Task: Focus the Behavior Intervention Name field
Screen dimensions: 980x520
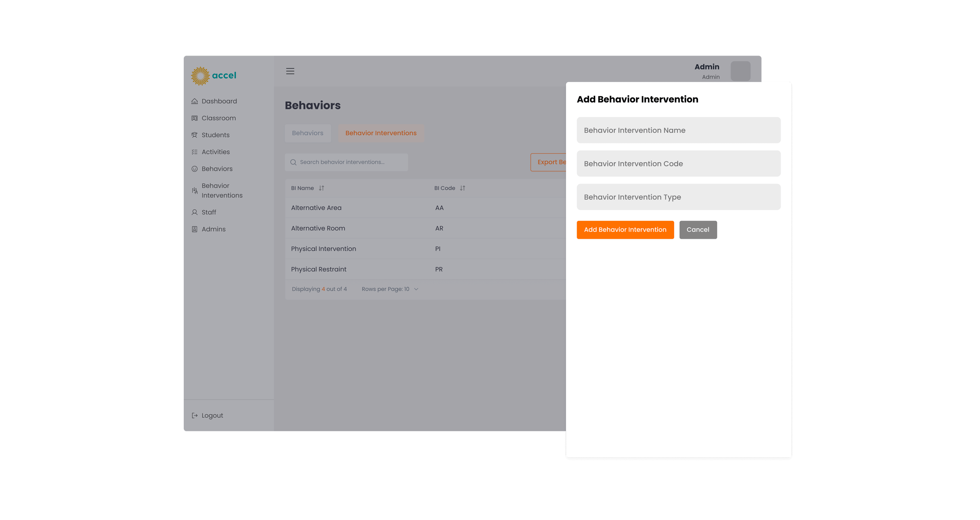Action: click(x=678, y=130)
